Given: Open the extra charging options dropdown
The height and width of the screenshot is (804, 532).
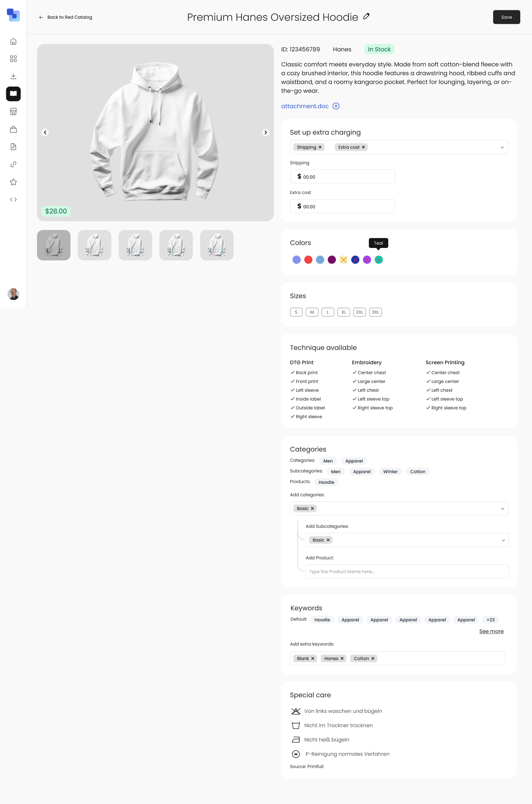Looking at the screenshot, I should click(502, 147).
